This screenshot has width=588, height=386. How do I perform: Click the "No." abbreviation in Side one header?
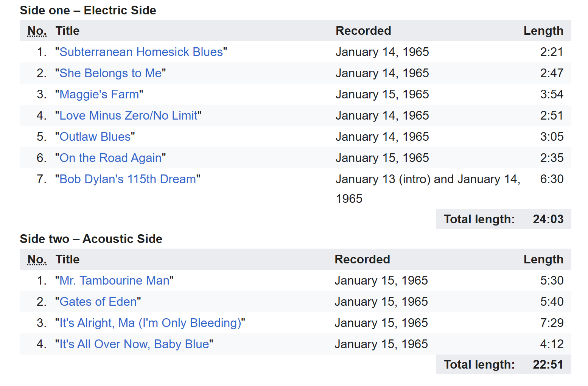37,31
